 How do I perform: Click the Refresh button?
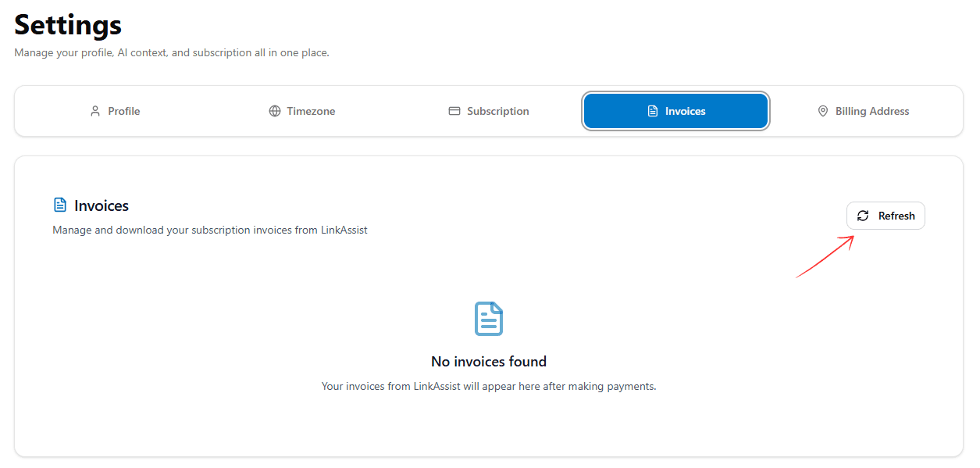886,216
